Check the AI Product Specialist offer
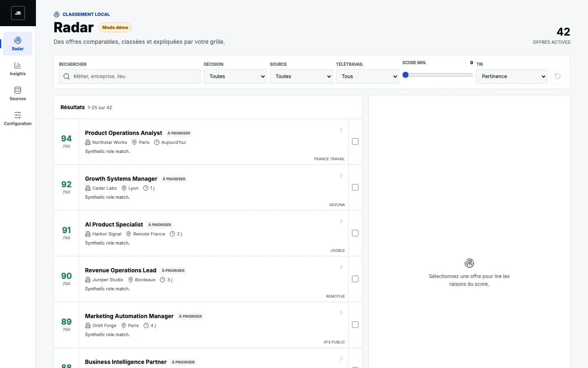The width and height of the screenshot is (588, 368). point(355,233)
